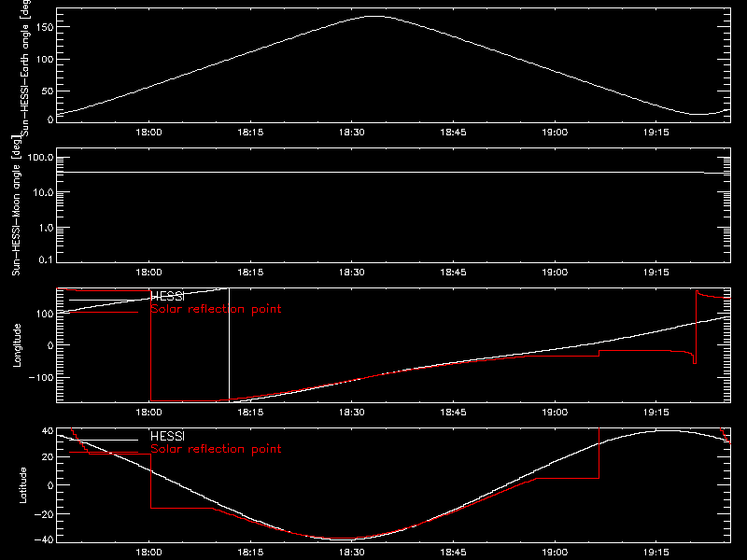Click the -40 tick on Latitude axis
The image size is (747, 560).
(x=44, y=539)
